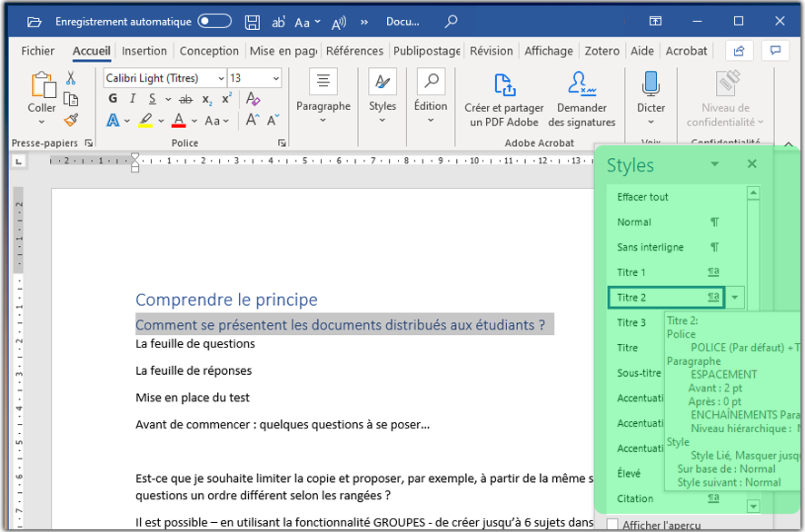Viewport: 805px width, 532px height.
Task: Open the Paragraphe group button
Action: pyautogui.click(x=323, y=97)
